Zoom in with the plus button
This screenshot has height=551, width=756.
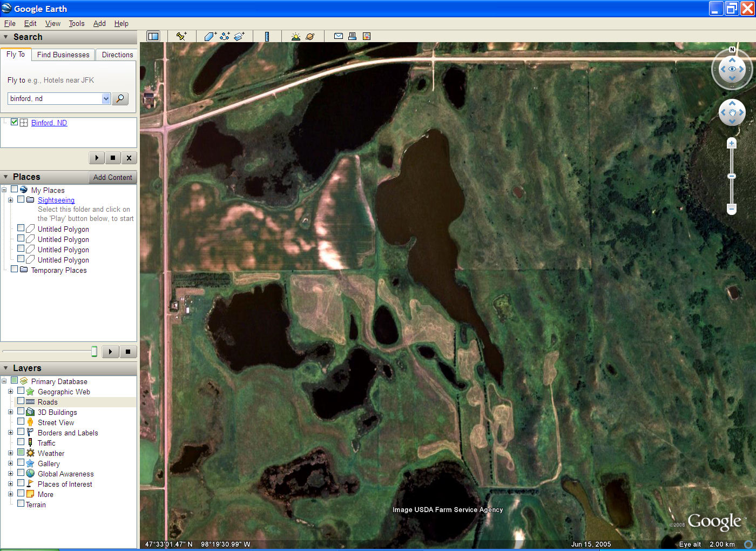point(732,143)
